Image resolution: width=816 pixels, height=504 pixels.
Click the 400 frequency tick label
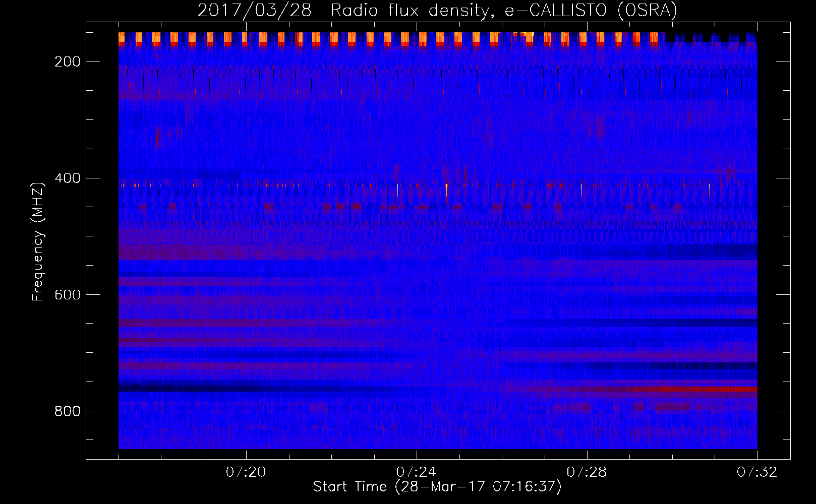point(68,178)
